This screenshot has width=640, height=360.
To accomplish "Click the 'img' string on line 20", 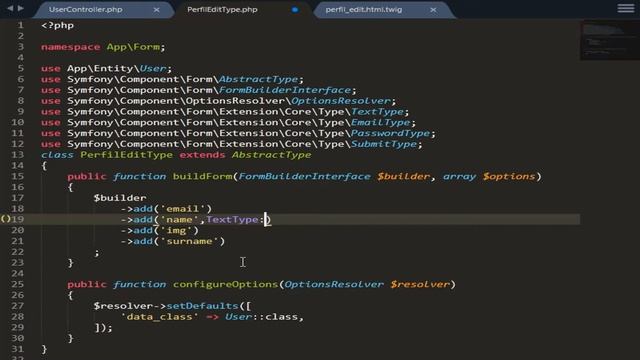I will click(x=176, y=230).
